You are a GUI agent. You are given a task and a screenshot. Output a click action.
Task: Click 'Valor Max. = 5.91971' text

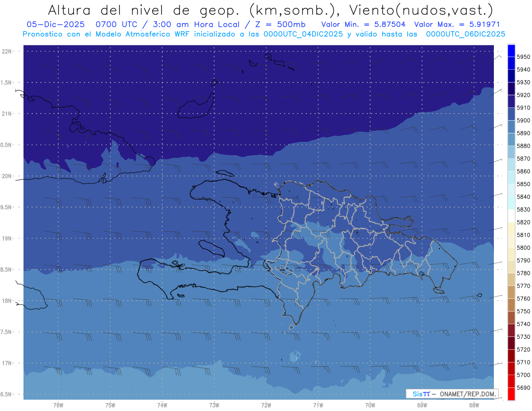tap(458, 24)
